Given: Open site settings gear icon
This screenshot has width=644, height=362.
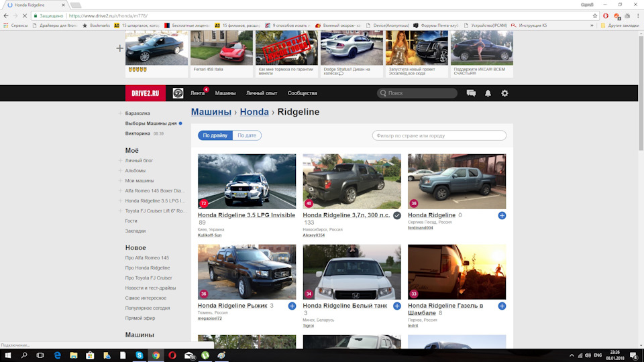Looking at the screenshot, I should pos(504,93).
